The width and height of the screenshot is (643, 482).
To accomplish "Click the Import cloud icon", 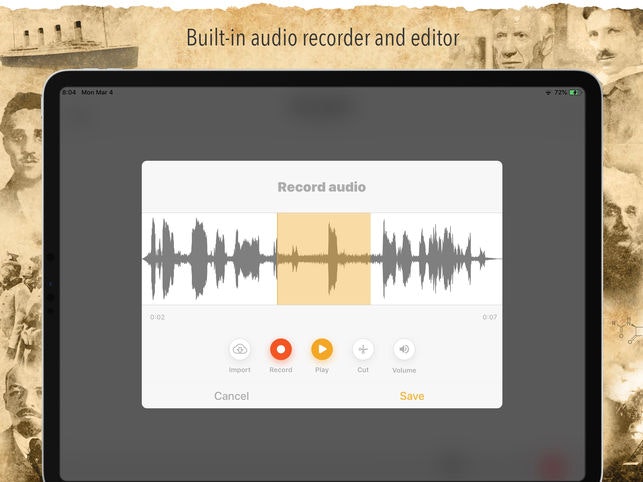I will click(x=239, y=349).
